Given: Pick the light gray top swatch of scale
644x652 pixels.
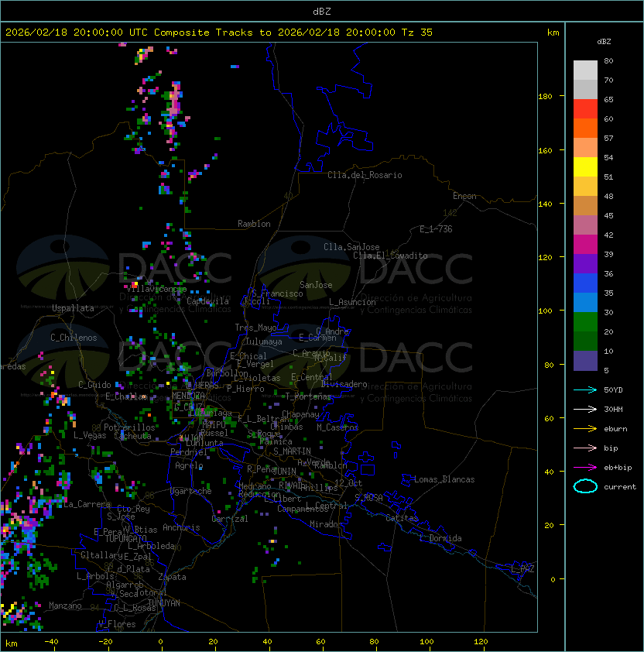Looking at the screenshot, I should [x=585, y=70].
